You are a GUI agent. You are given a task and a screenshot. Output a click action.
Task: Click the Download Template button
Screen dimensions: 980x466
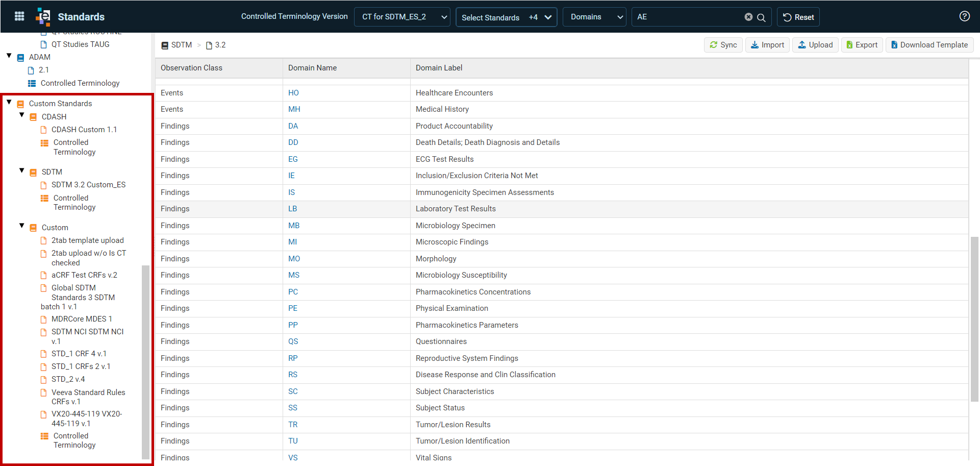929,45
